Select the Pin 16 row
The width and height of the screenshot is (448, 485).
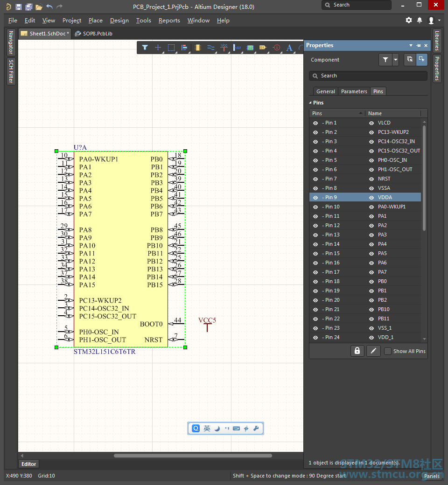pos(365,263)
